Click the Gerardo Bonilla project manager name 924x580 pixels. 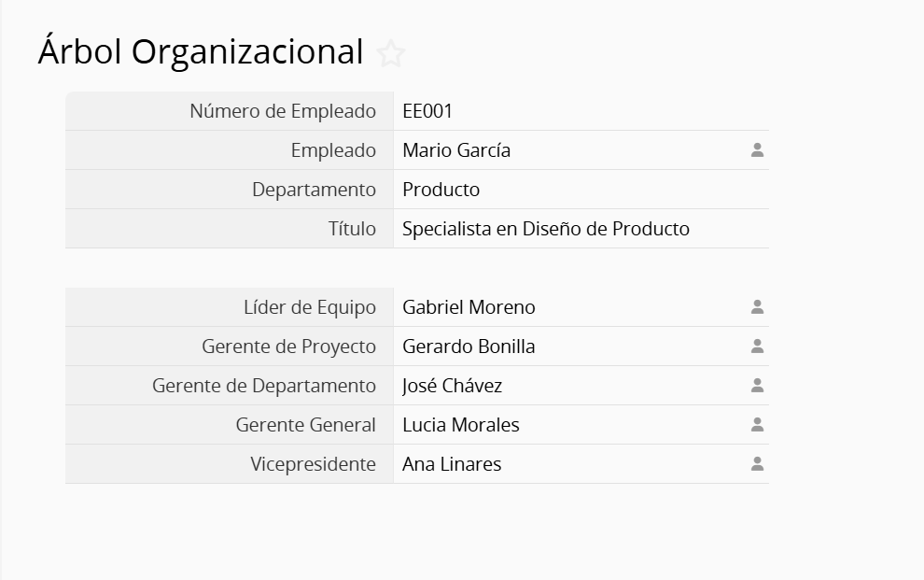click(469, 347)
